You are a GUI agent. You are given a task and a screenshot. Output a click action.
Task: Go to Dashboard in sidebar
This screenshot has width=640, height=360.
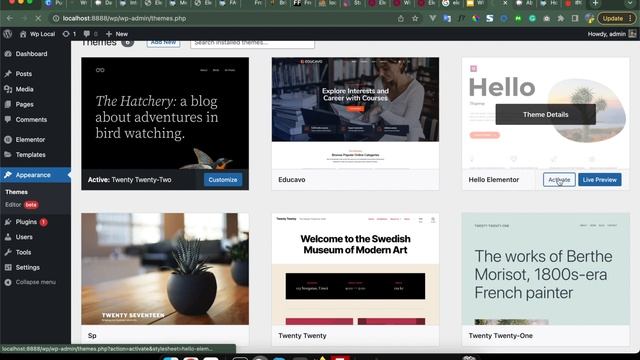coord(31,53)
